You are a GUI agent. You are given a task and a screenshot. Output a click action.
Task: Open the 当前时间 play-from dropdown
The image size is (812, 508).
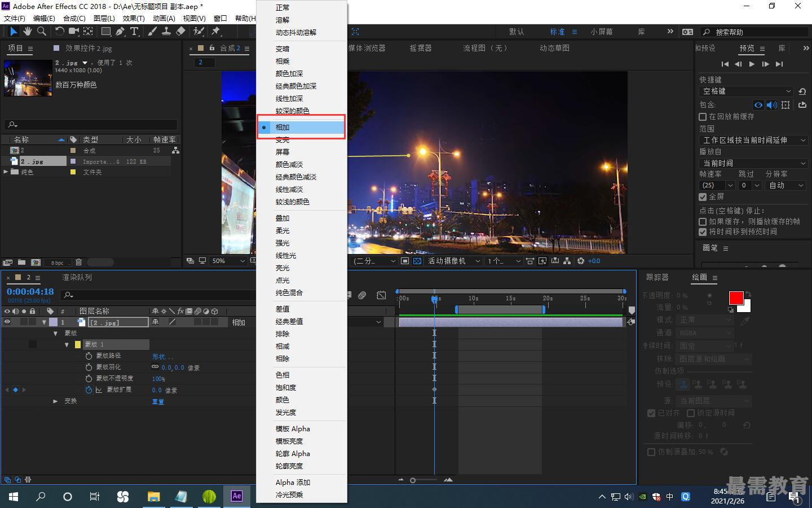point(754,163)
